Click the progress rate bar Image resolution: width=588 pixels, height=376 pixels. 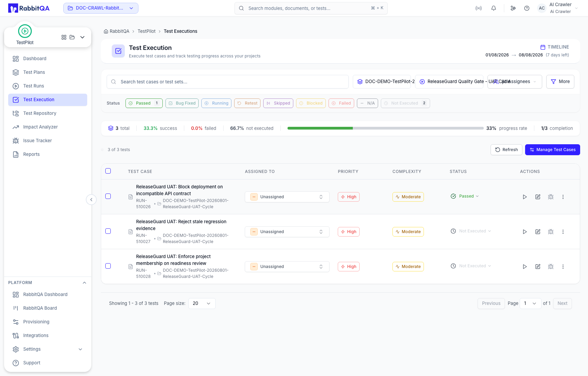point(386,129)
